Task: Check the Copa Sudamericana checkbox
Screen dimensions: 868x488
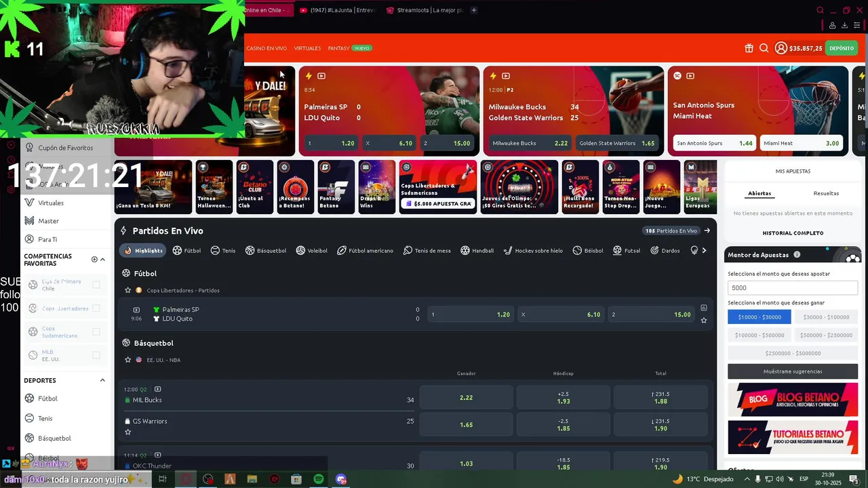Action: click(96, 331)
